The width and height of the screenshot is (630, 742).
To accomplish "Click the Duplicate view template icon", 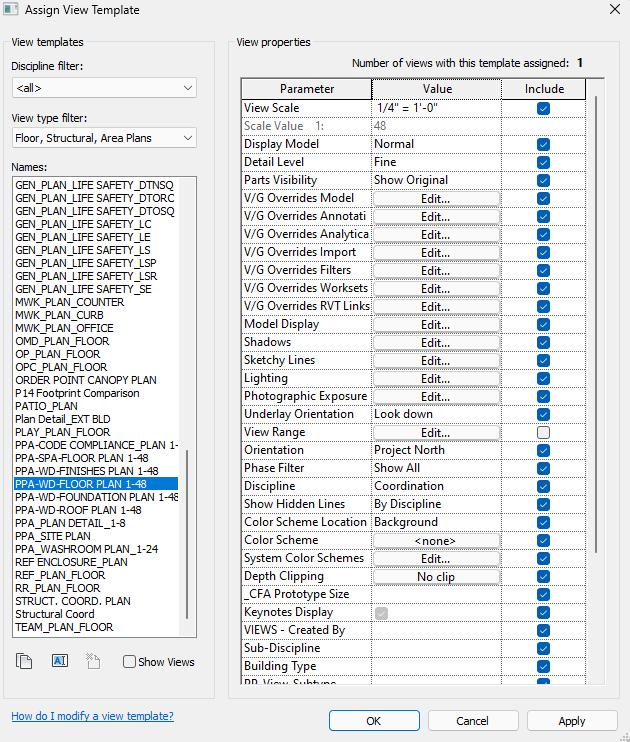I will pos(24,661).
